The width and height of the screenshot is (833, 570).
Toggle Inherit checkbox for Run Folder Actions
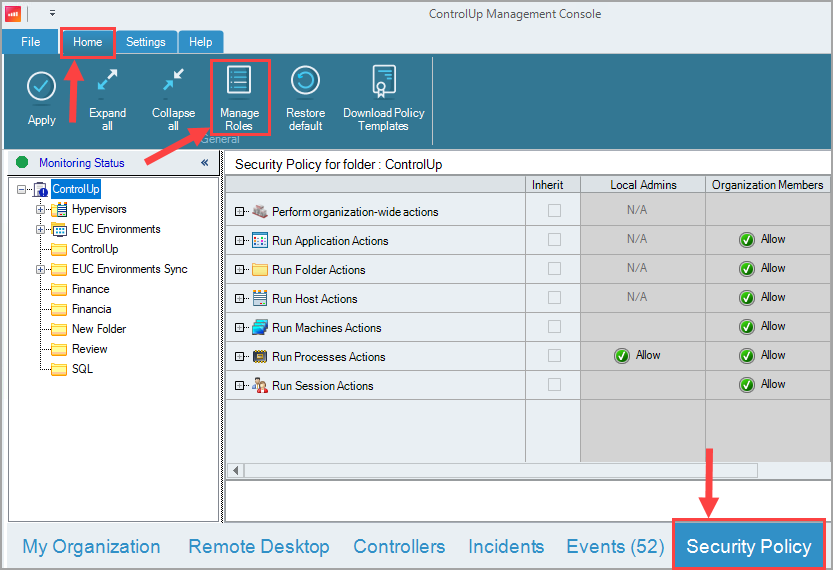[x=554, y=268]
